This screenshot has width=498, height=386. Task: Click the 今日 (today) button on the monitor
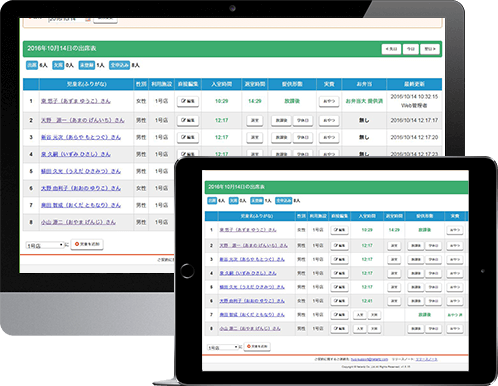[x=411, y=49]
